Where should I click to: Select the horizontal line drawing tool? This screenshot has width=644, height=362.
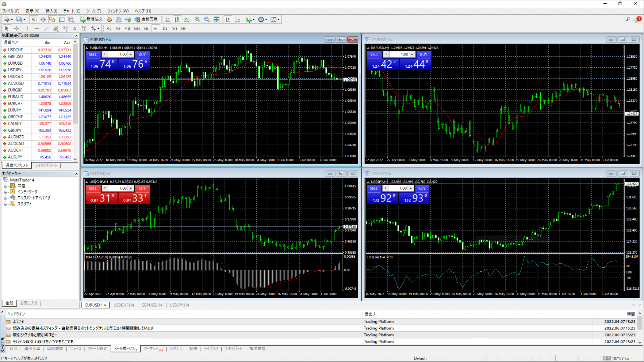[37, 28]
